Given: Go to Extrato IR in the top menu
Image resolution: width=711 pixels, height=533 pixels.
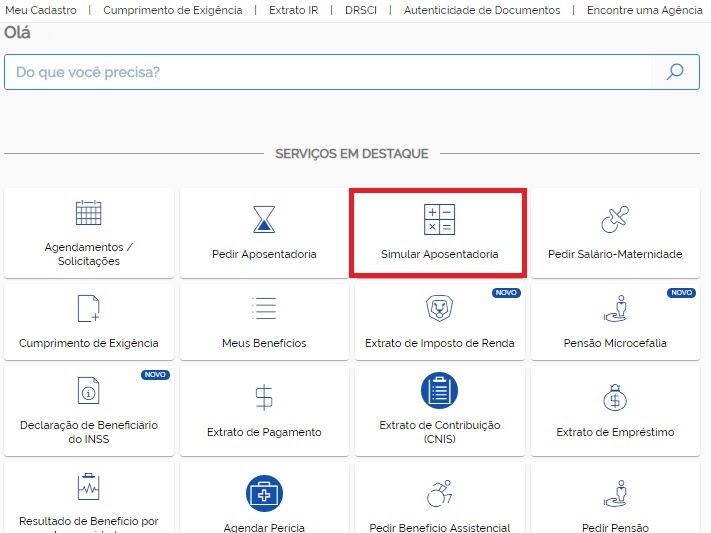Looking at the screenshot, I should (294, 10).
